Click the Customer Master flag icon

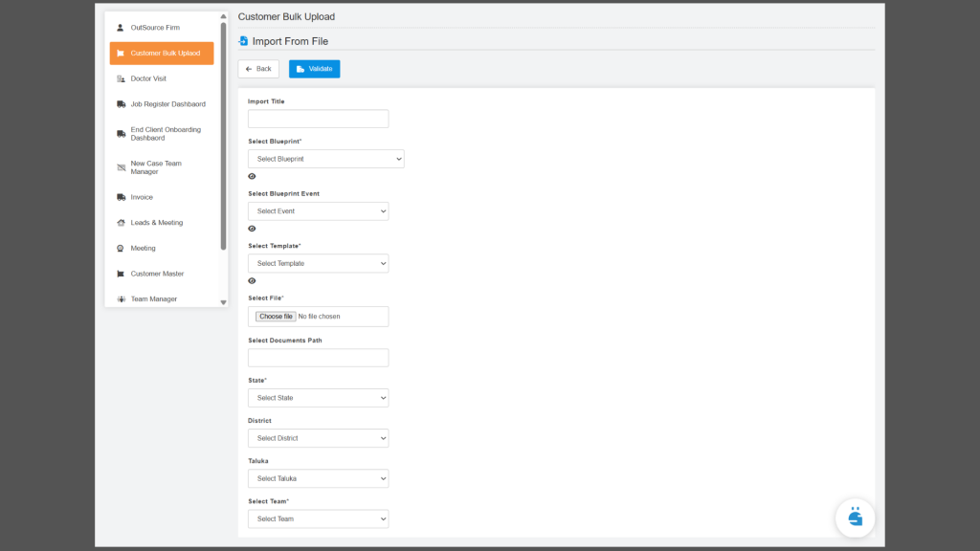pyautogui.click(x=121, y=274)
